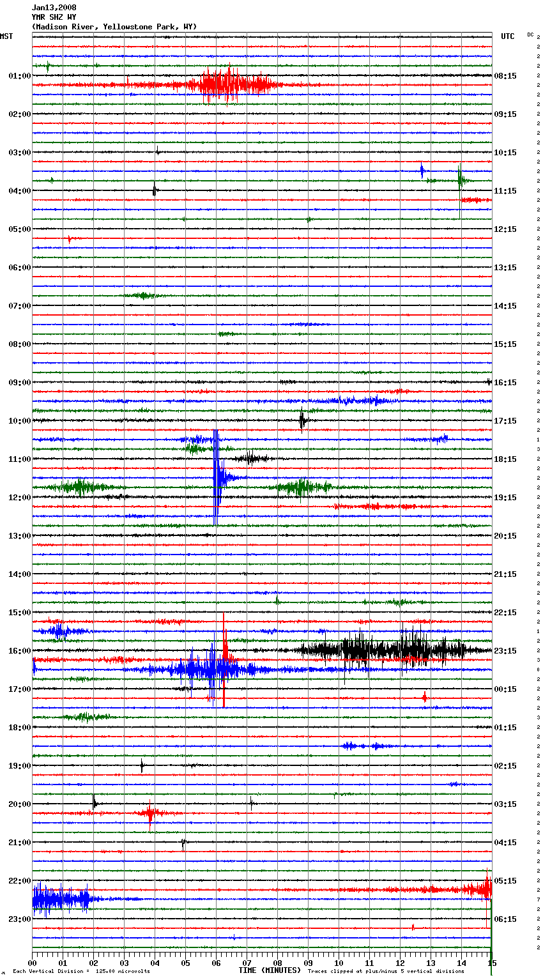This screenshot has width=543, height=980.
Task: Click the "05" minute axis tick label
Action: (x=185, y=963)
